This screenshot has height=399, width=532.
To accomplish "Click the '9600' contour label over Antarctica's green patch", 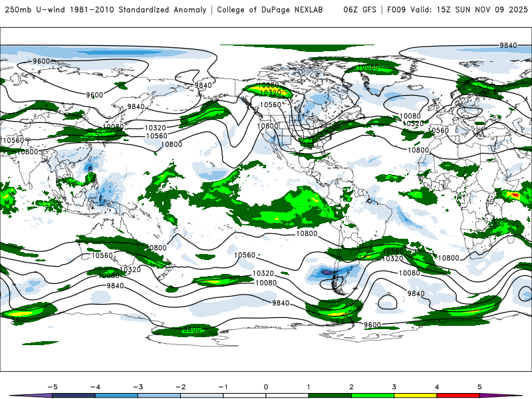I will [192, 329].
